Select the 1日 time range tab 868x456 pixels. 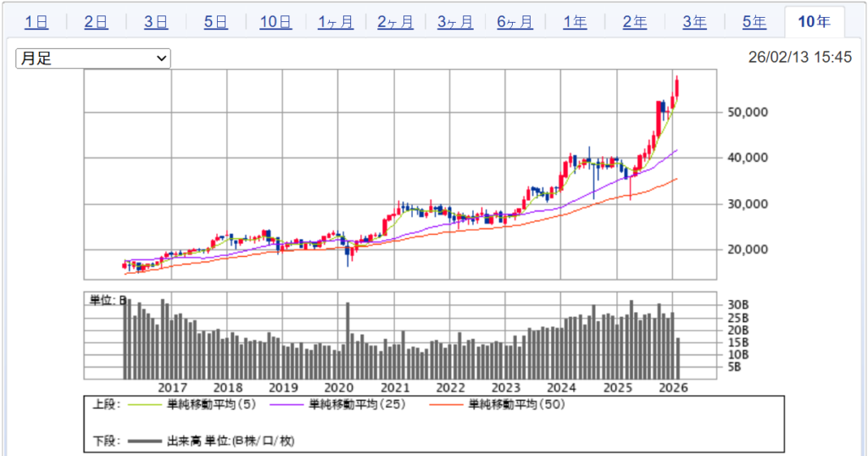(x=36, y=22)
